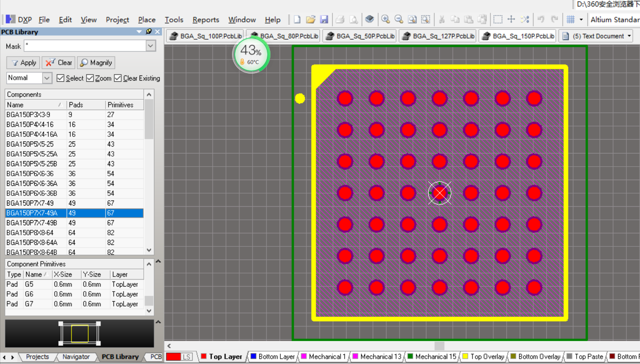The image size is (640, 364).
Task: Switch to BGA_Sq_100P.PcbLib tab
Action: (205, 36)
